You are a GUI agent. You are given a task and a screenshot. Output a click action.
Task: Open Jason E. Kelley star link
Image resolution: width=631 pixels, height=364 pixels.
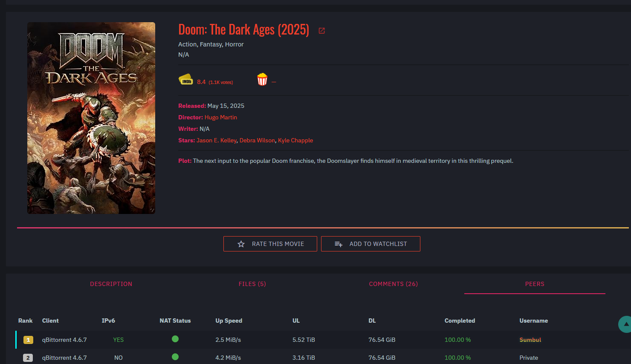(217, 140)
